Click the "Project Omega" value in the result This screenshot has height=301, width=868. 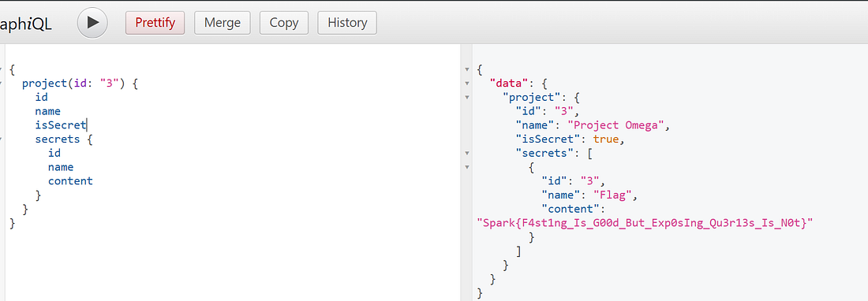(615, 125)
